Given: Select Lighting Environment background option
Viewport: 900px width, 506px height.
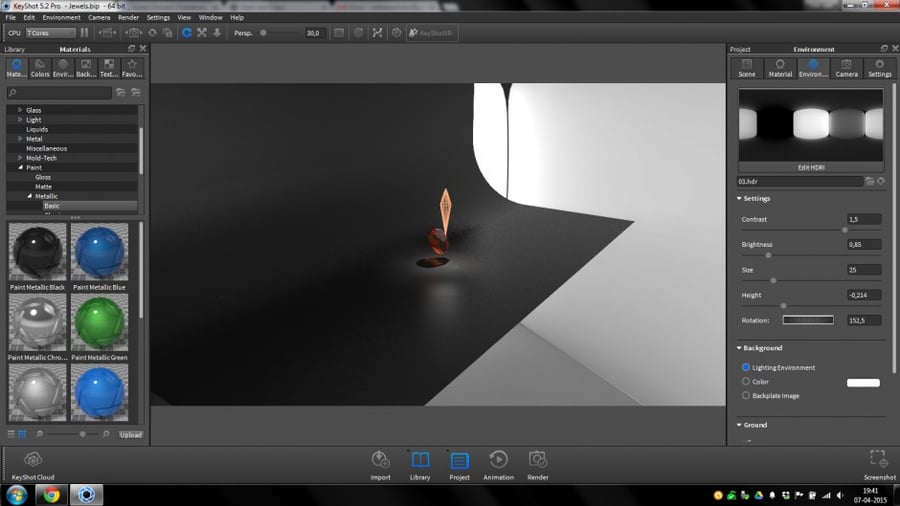Looking at the screenshot, I should tap(746, 367).
